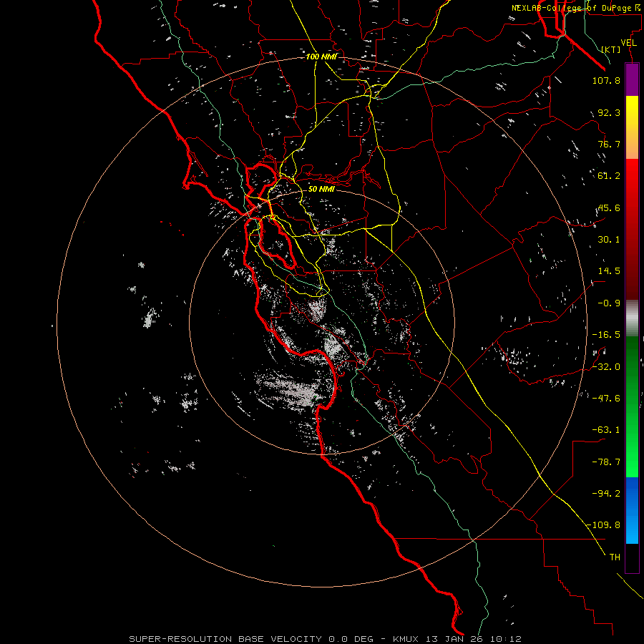The width and height of the screenshot is (644, 644).
Task: Click the [KT] units label
Action: (x=611, y=49)
